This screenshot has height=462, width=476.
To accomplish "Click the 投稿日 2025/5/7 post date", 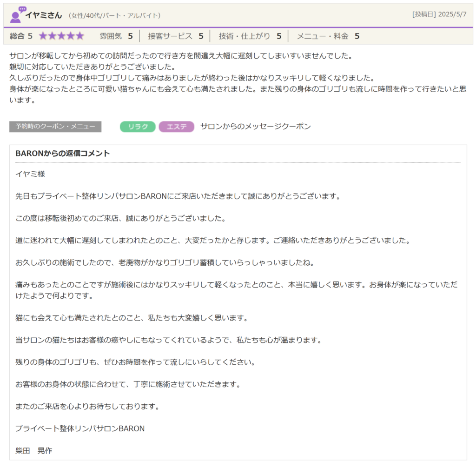I will 439,14.
